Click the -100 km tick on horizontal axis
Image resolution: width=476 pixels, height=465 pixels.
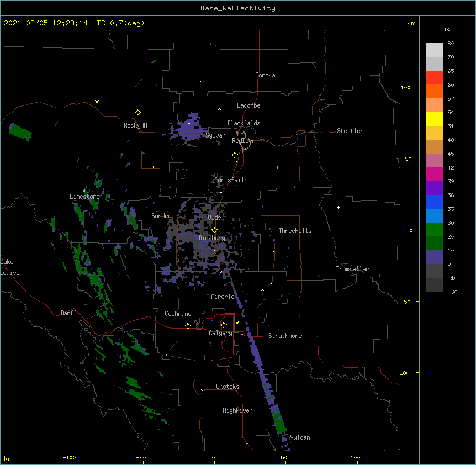click(x=69, y=457)
